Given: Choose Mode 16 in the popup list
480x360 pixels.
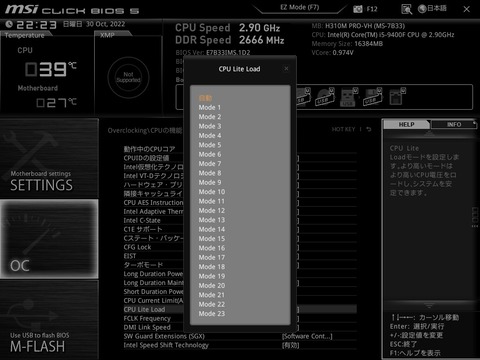Looking at the screenshot, I should pyautogui.click(x=212, y=248).
